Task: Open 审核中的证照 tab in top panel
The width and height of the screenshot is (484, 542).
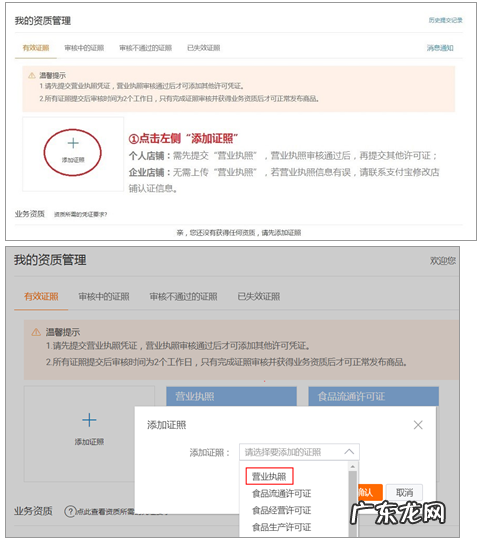Action: tap(84, 48)
